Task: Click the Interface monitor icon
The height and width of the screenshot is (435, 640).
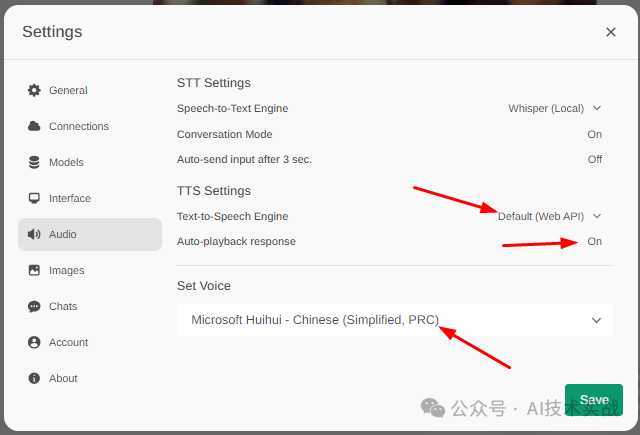Action: (34, 198)
